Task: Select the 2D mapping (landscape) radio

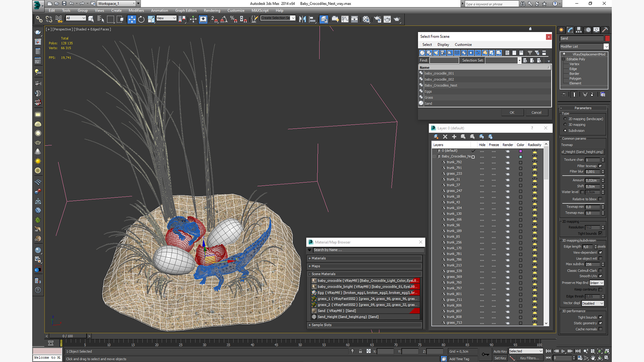Action: tap(565, 119)
